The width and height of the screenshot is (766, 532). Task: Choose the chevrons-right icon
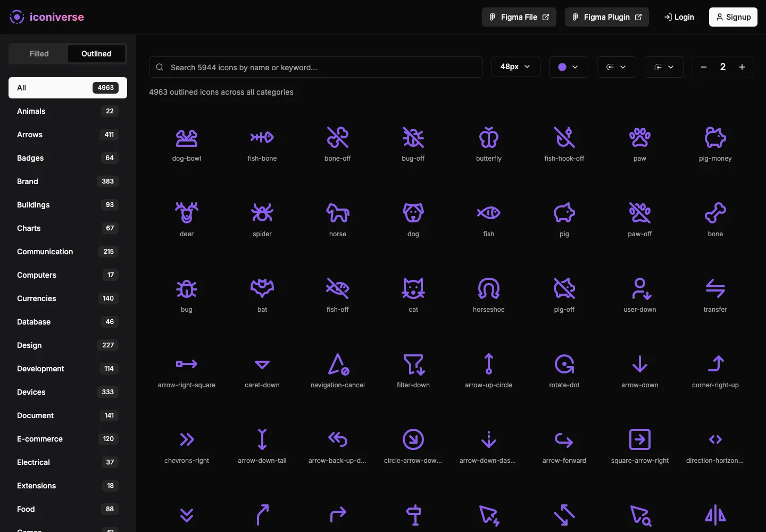[x=187, y=440]
